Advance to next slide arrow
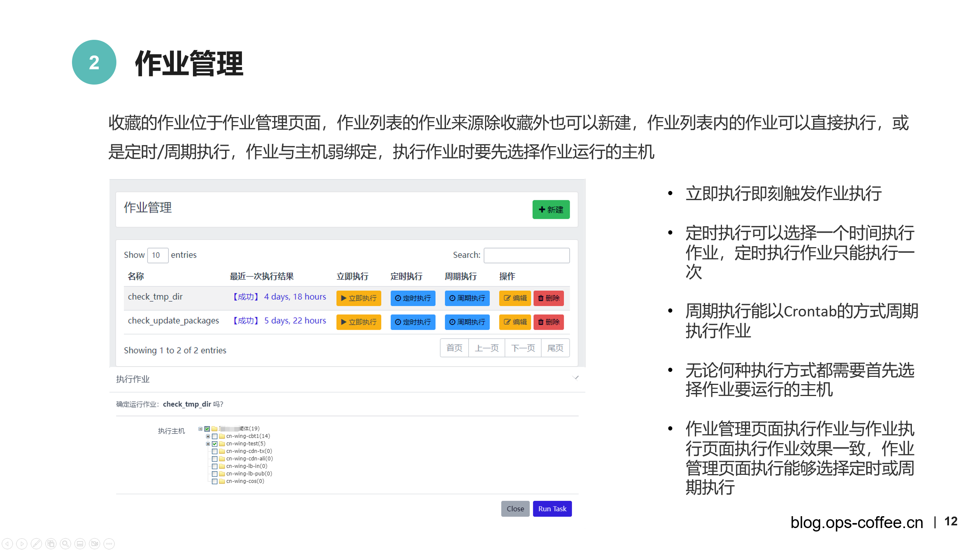This screenshot has height=551, width=980. (x=22, y=543)
